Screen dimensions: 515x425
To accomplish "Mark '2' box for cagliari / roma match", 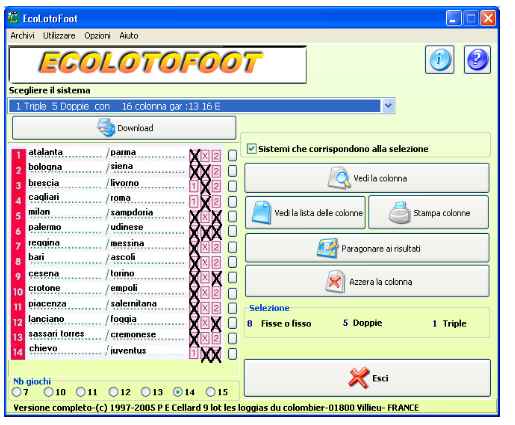I will (216, 202).
